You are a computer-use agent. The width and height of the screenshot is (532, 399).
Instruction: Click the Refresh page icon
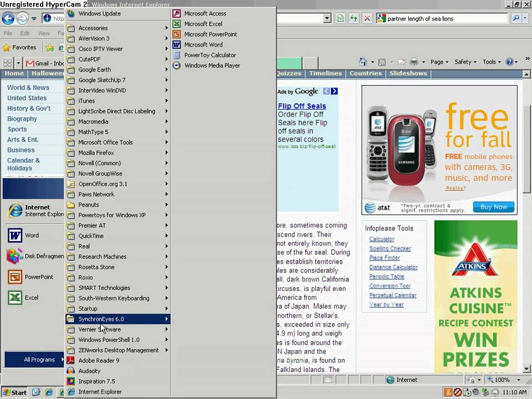[354, 18]
